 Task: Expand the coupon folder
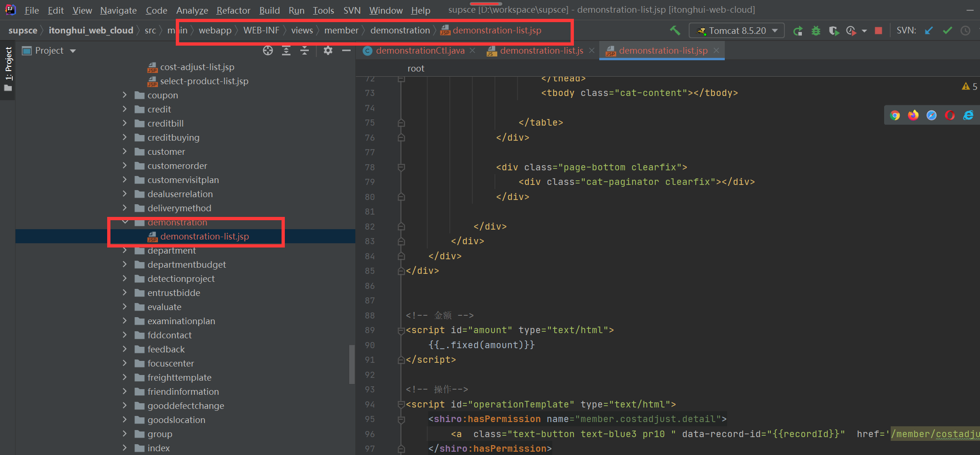[125, 95]
